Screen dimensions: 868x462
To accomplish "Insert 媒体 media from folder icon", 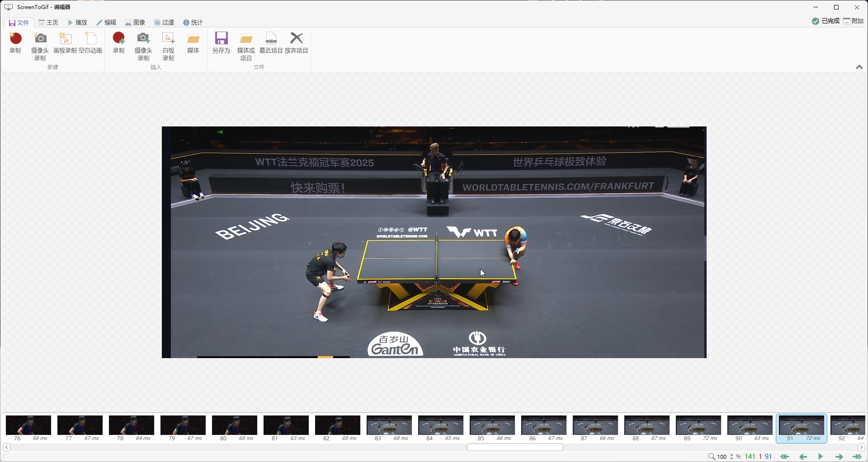I will point(193,39).
